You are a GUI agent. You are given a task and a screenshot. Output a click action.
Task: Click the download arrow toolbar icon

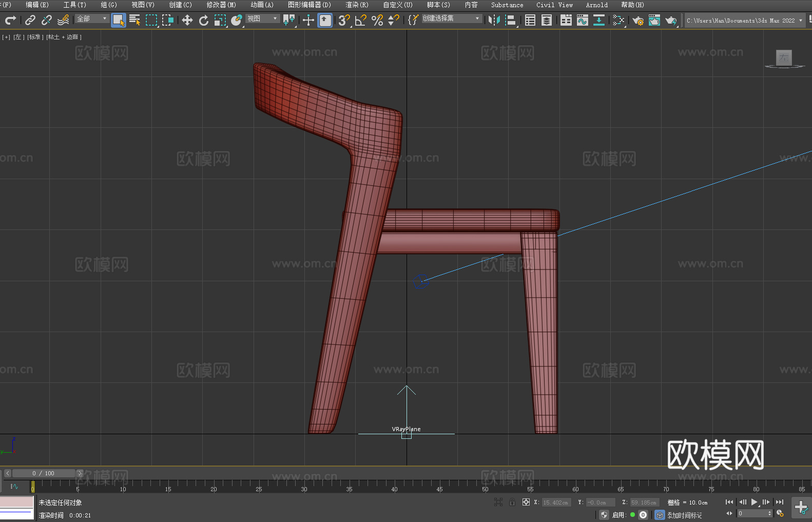pyautogui.click(x=599, y=20)
